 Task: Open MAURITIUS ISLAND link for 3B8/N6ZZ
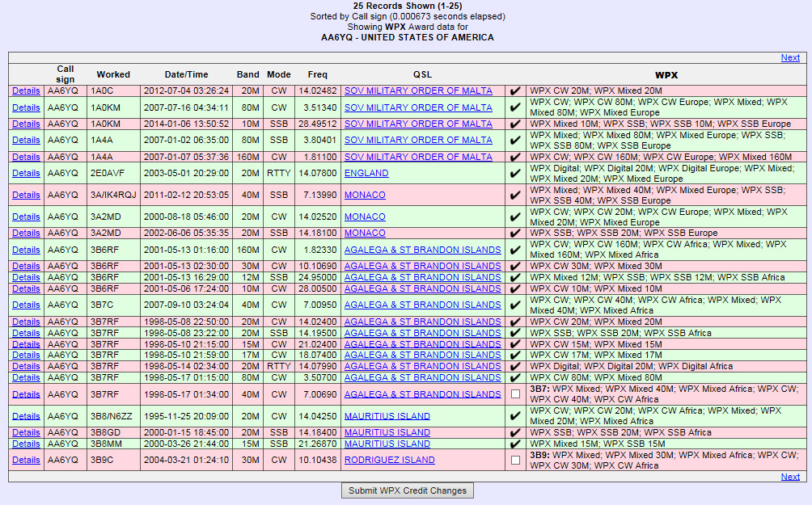click(x=387, y=417)
